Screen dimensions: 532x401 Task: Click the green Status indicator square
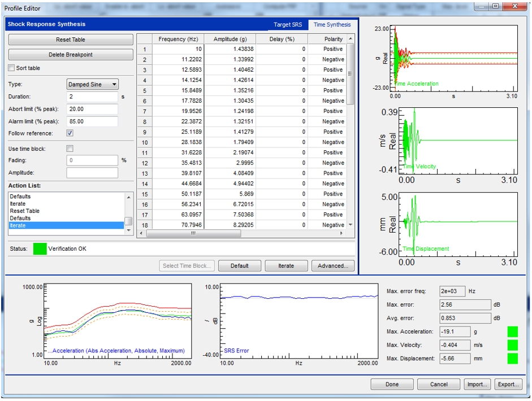40,249
